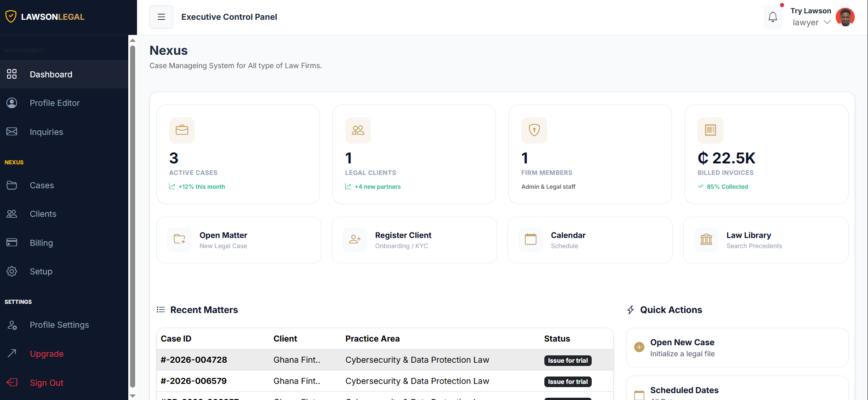868x400 pixels.
Task: Expand the Try Lawson lawyer dropdown
Action: pos(811,17)
